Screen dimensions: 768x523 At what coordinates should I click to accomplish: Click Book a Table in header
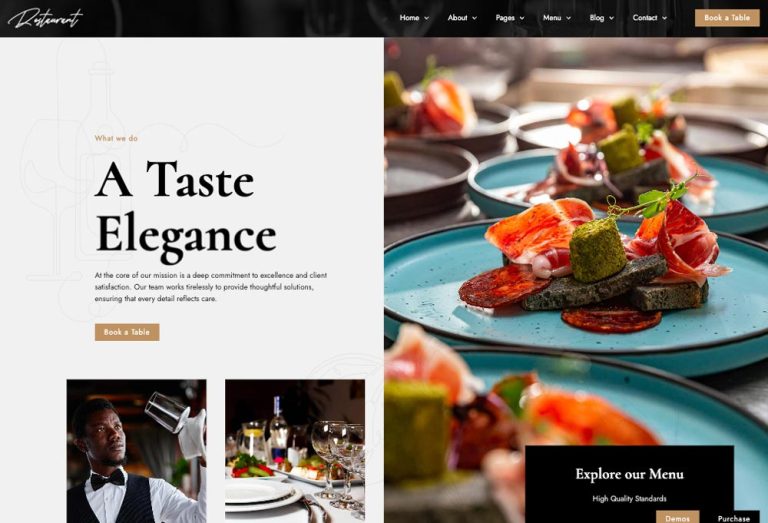pos(727,18)
